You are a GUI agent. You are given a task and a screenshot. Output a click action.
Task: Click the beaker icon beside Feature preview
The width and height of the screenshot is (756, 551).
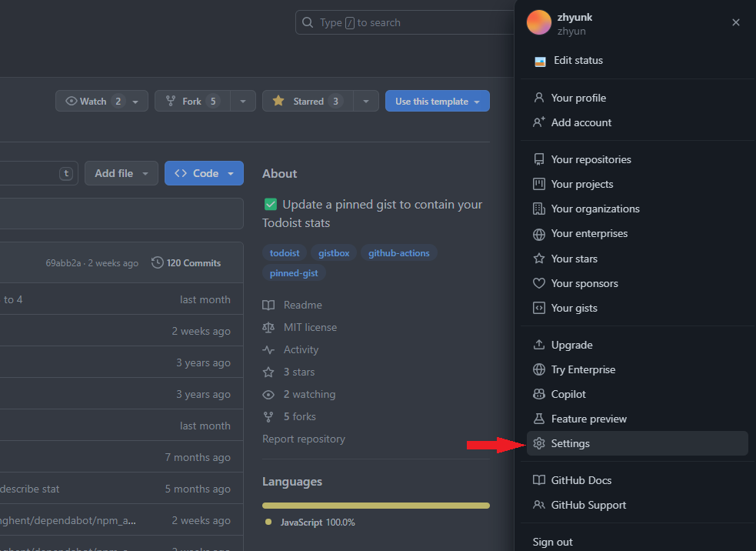tap(538, 419)
